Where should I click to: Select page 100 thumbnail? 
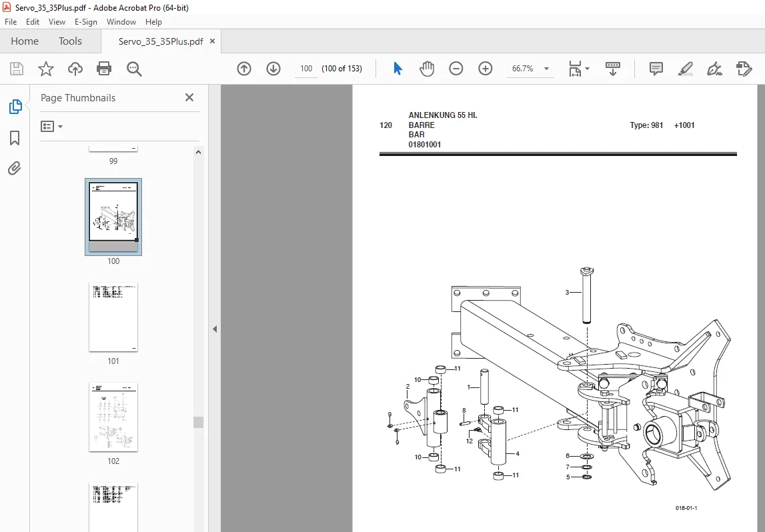pyautogui.click(x=113, y=217)
